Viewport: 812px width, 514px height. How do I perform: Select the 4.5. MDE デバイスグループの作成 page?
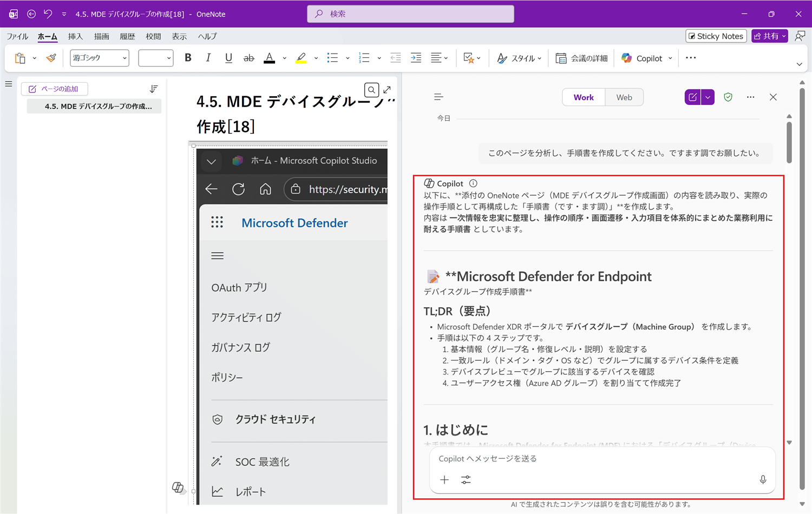pos(94,106)
